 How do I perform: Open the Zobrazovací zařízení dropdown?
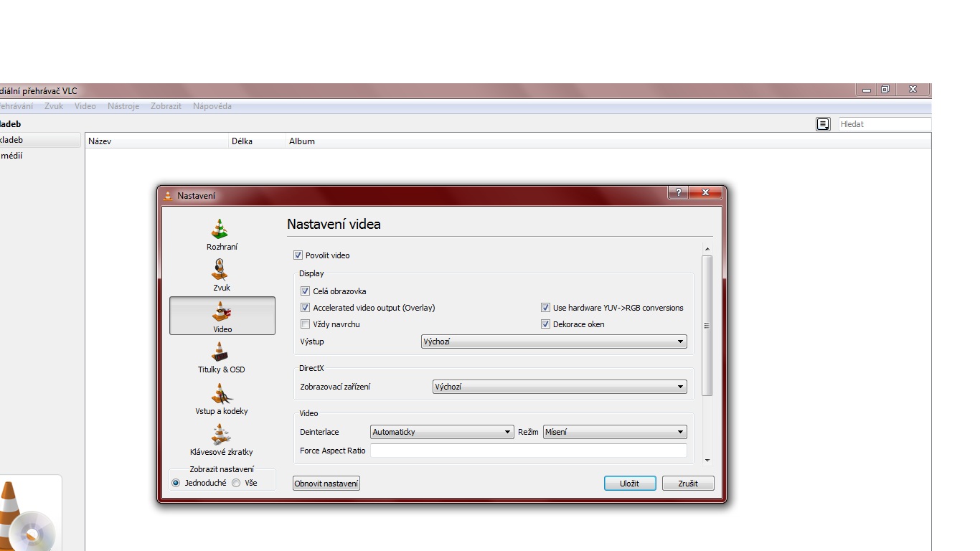[559, 387]
